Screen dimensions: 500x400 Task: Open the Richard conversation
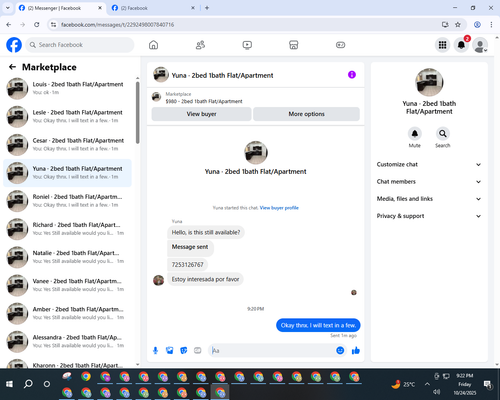point(67,229)
